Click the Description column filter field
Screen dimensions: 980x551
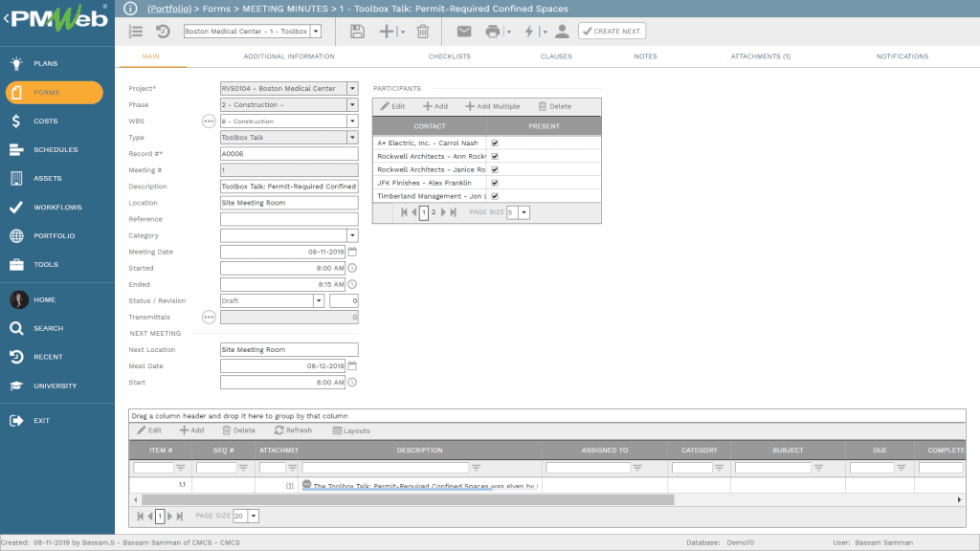[385, 467]
